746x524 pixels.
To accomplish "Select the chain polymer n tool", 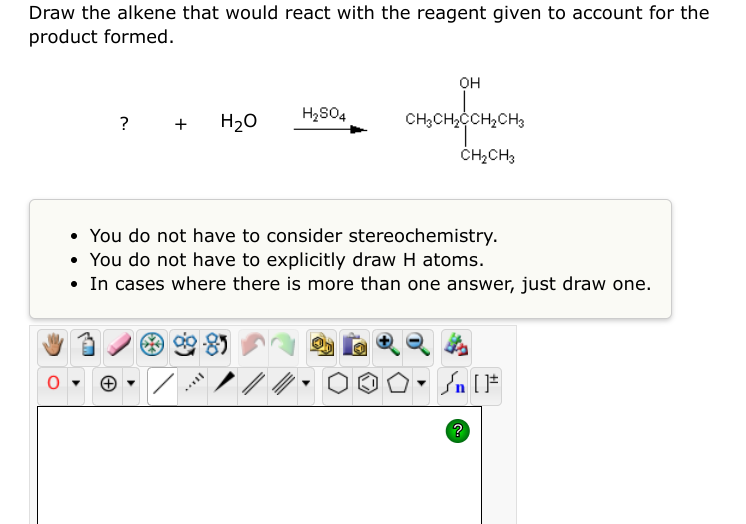I will [x=453, y=383].
